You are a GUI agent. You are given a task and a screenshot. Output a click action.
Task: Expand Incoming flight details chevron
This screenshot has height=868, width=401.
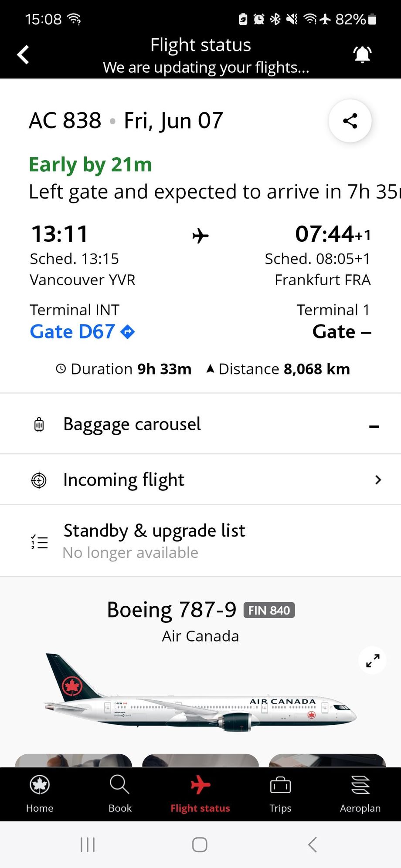point(378,480)
